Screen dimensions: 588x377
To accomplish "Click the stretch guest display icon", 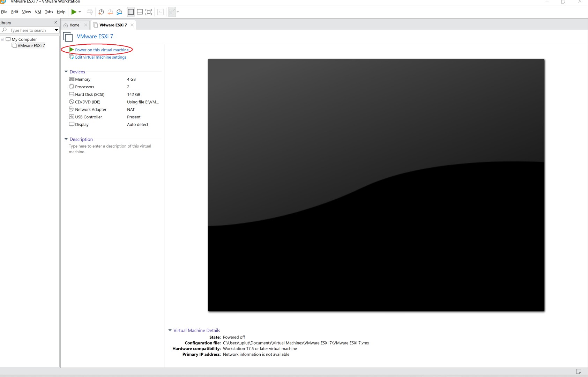I will click(172, 12).
